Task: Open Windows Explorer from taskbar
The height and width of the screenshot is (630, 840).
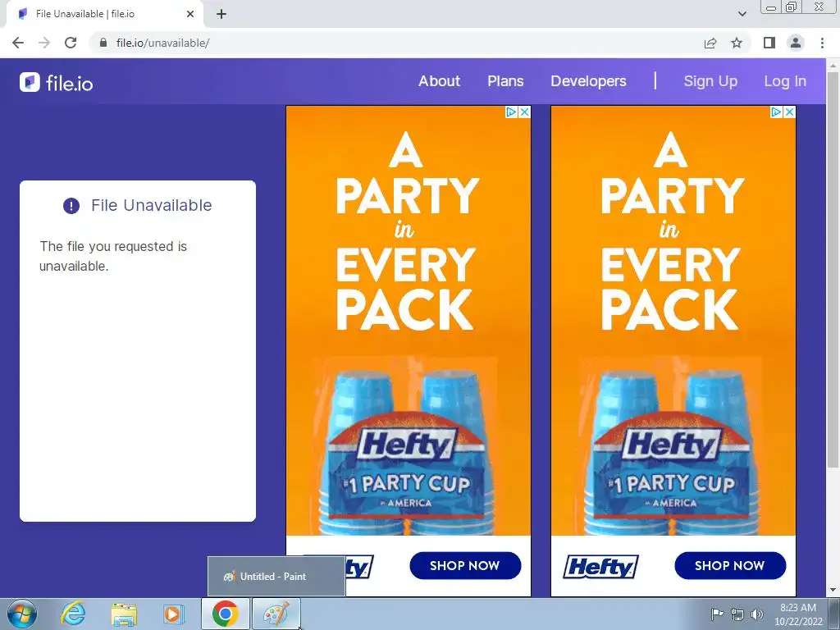Action: [124, 614]
